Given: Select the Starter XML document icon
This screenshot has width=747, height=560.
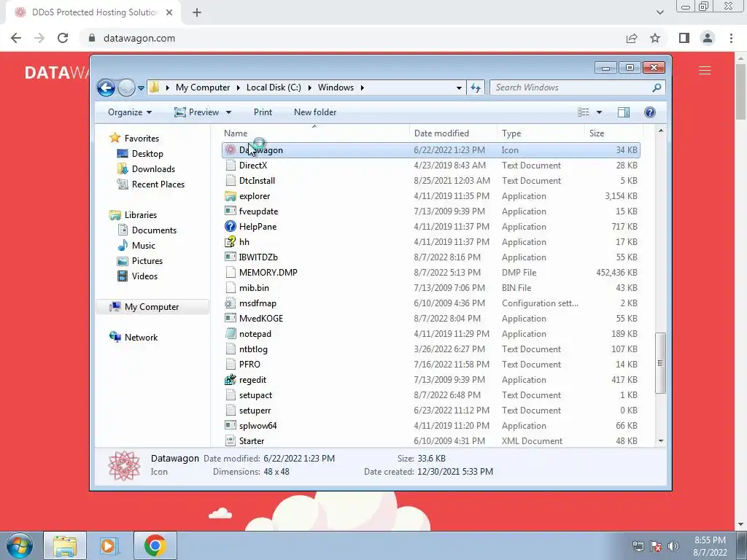Looking at the screenshot, I should pyautogui.click(x=231, y=441).
